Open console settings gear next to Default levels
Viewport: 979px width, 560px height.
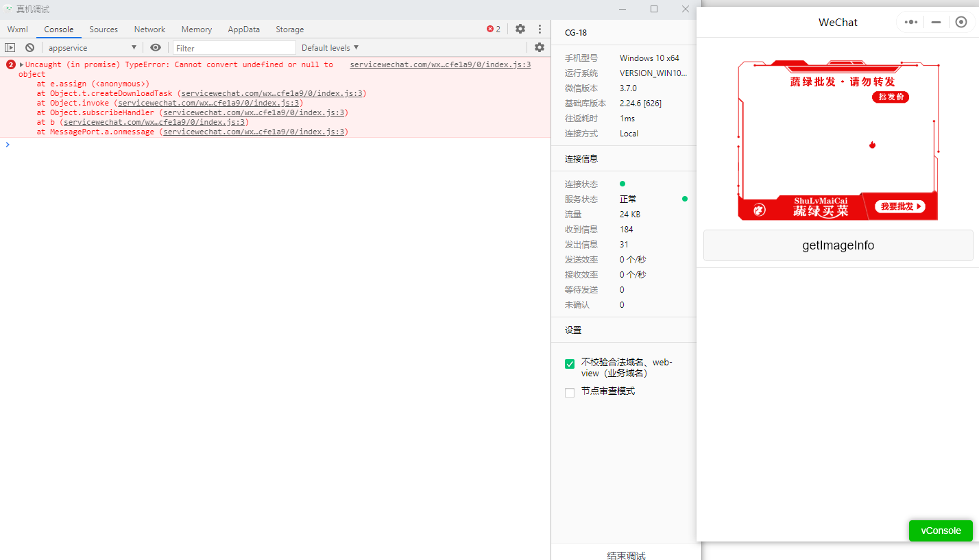[x=540, y=48]
